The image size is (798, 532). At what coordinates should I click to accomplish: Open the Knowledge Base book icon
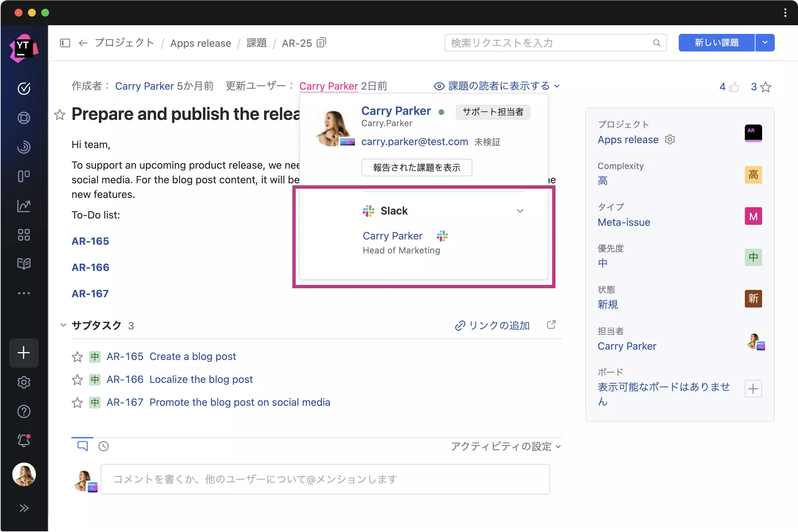pos(24,264)
